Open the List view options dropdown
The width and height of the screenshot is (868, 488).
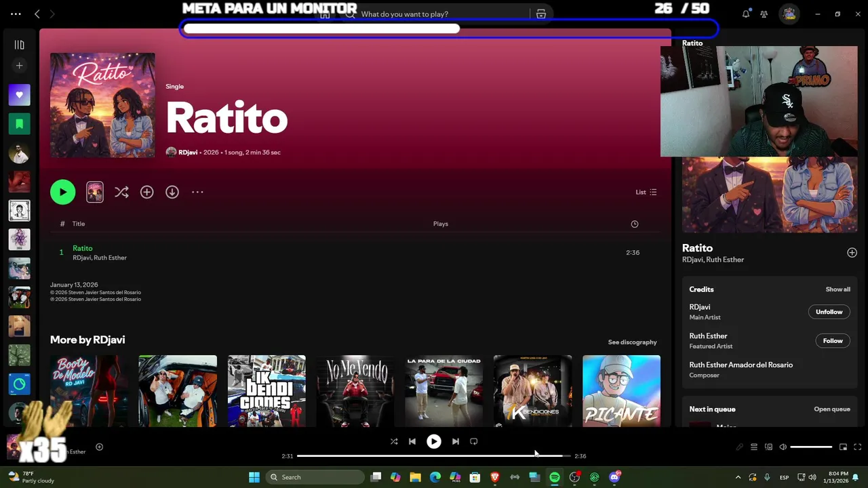[646, 192]
